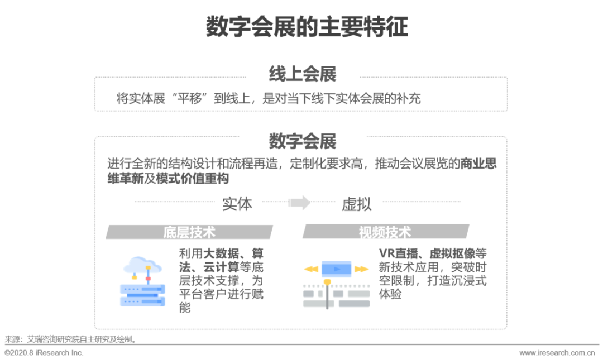Image resolution: width=603 pixels, height=364 pixels.
Task: Click the yellow fast-forward arrows icon
Action: point(361,269)
